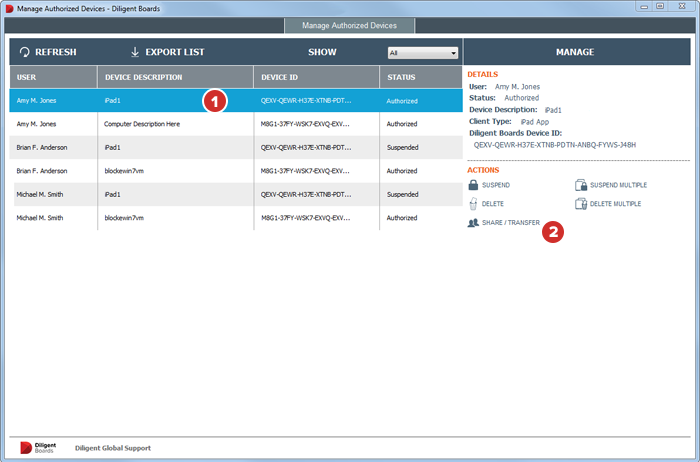Click the Suspend padlock icon
The image size is (700, 462).
coord(473,185)
